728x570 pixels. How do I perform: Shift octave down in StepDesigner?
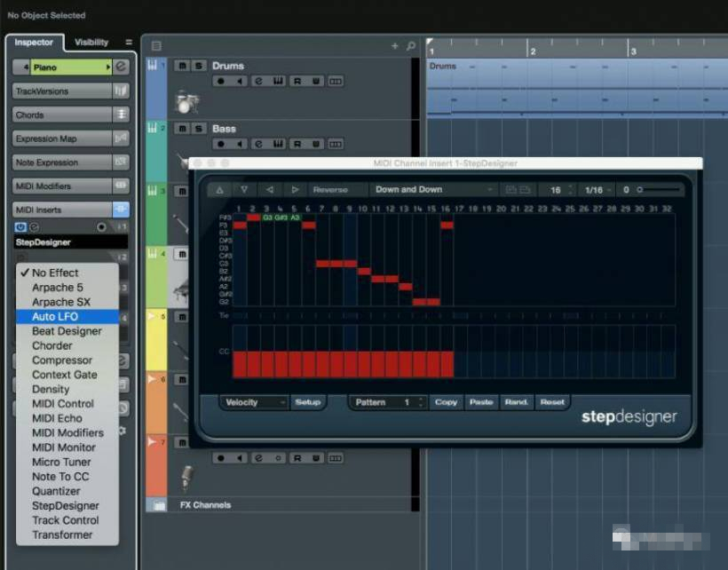[244, 189]
